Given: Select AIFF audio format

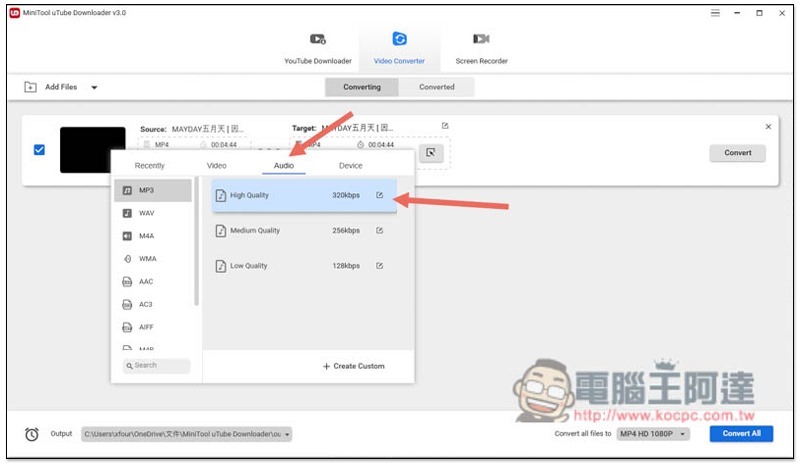Looking at the screenshot, I should tap(153, 327).
